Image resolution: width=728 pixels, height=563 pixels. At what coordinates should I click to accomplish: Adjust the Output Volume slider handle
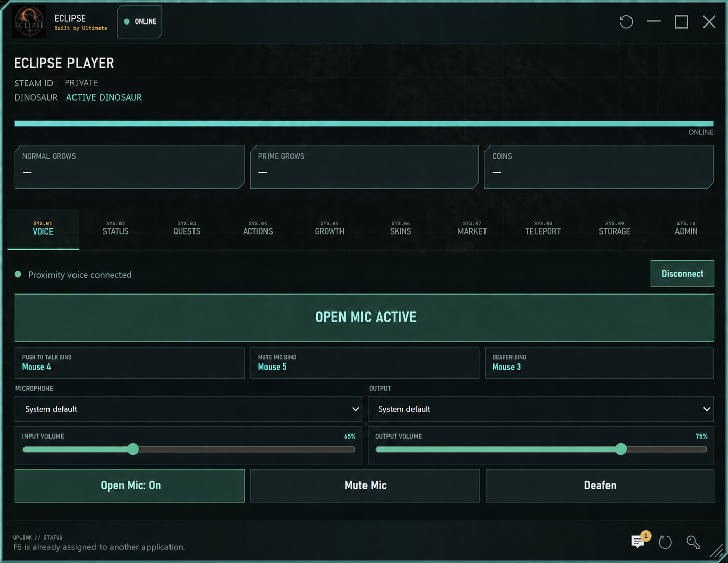point(621,449)
